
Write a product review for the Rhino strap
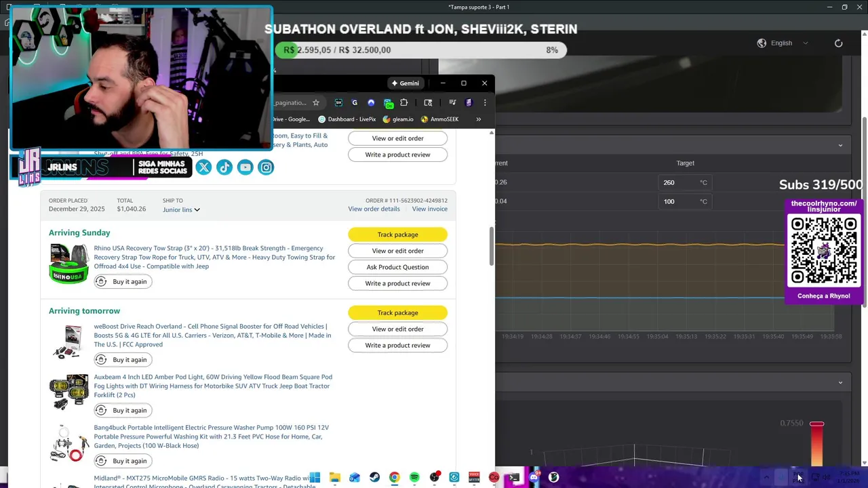(x=397, y=283)
